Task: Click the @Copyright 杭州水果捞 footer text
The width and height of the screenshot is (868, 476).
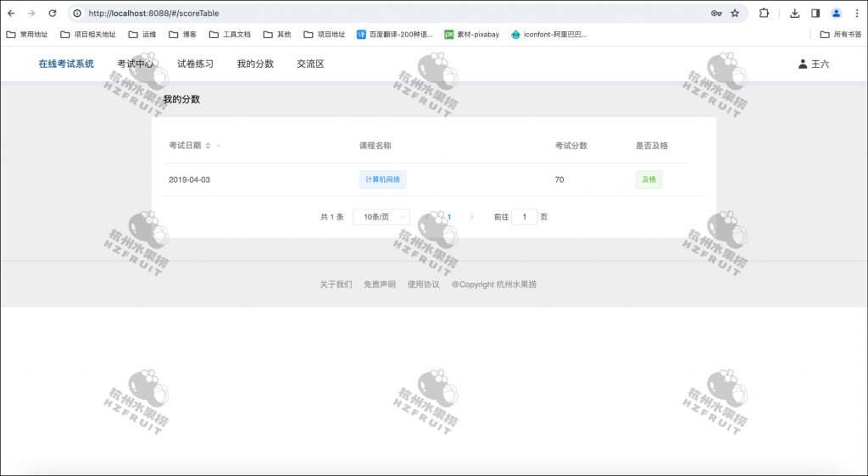Action: [494, 285]
